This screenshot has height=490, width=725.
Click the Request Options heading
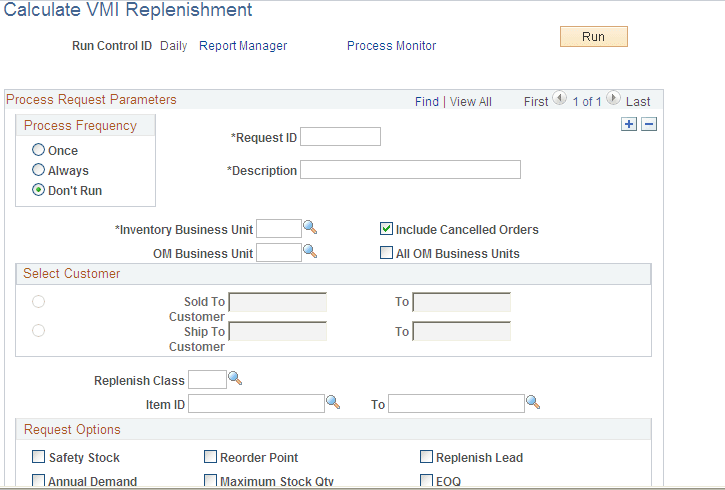[x=72, y=429]
